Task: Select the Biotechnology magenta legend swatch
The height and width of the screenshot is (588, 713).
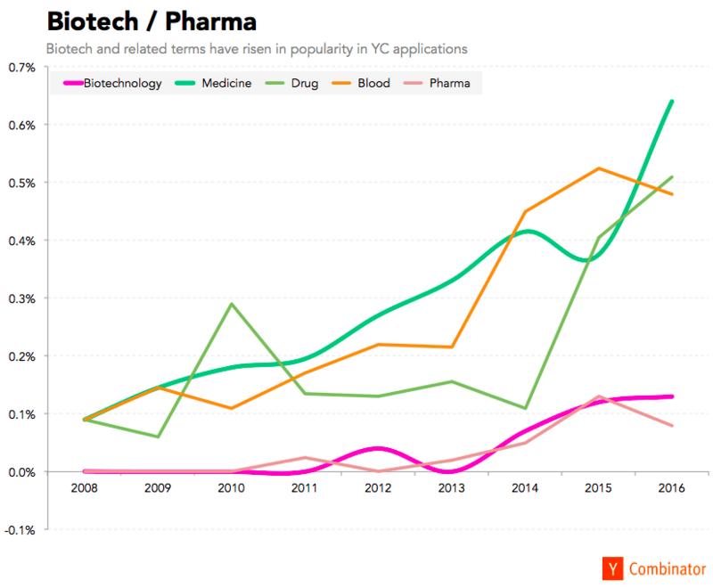Action: click(73, 83)
